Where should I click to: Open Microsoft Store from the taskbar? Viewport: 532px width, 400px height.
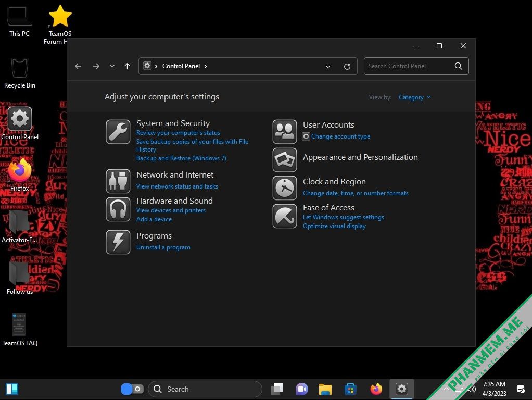(x=350, y=389)
